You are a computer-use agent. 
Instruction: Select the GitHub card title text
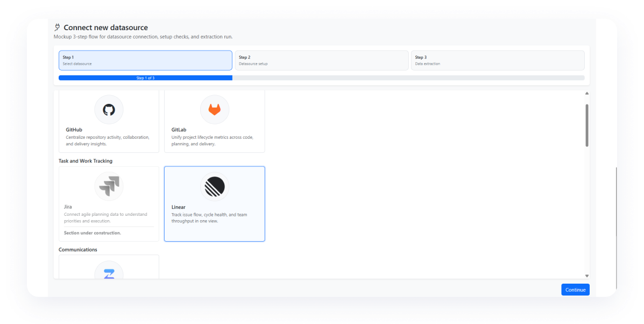click(x=74, y=130)
